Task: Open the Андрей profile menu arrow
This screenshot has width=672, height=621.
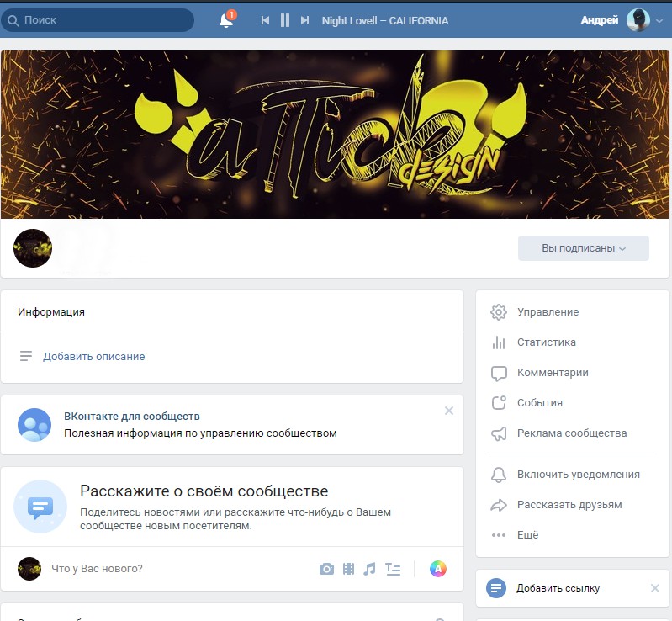Action: (660, 20)
